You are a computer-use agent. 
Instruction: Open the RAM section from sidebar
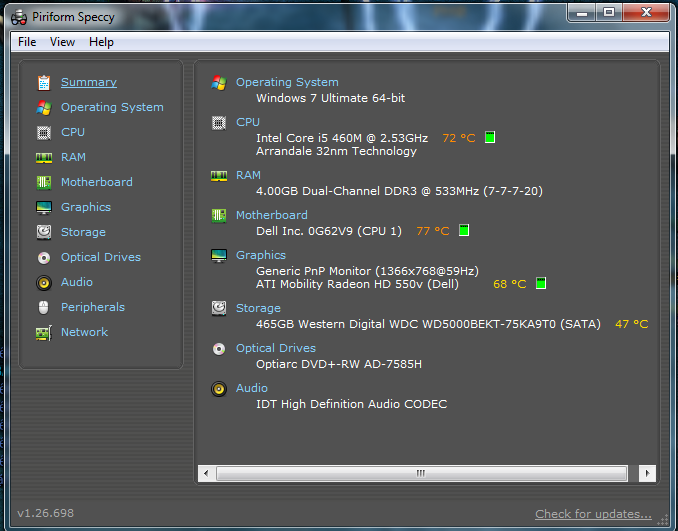73,157
